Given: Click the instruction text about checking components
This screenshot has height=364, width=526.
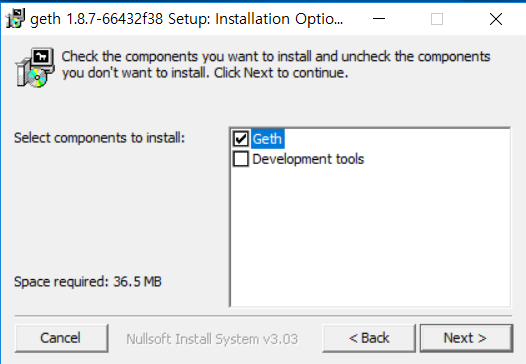Looking at the screenshot, I should [276, 64].
